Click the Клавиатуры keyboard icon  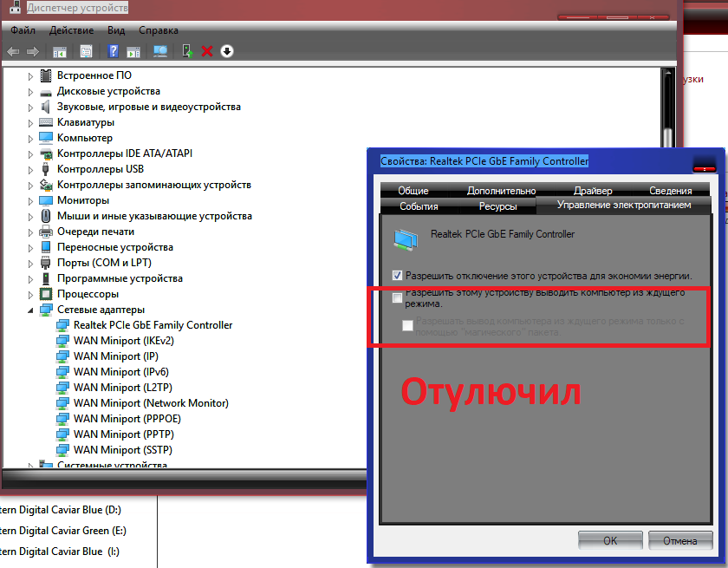(45, 122)
